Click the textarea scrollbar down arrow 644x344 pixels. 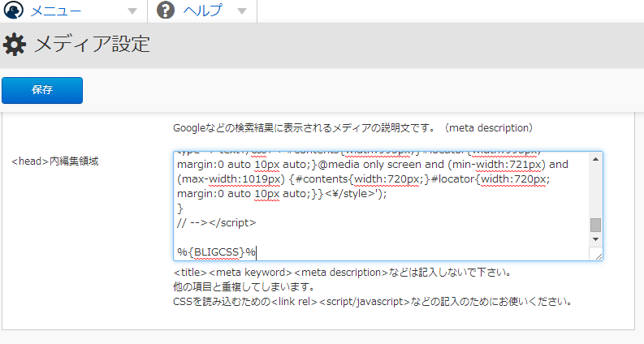click(595, 239)
